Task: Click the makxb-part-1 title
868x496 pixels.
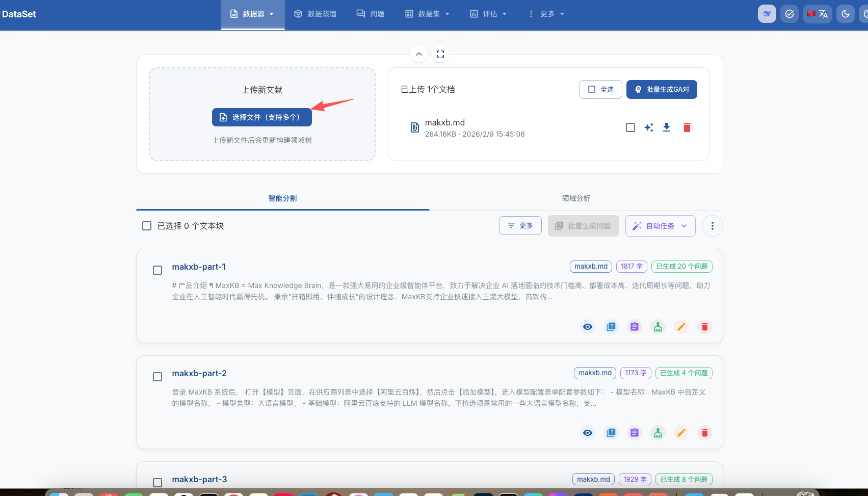Action: [199, 267]
